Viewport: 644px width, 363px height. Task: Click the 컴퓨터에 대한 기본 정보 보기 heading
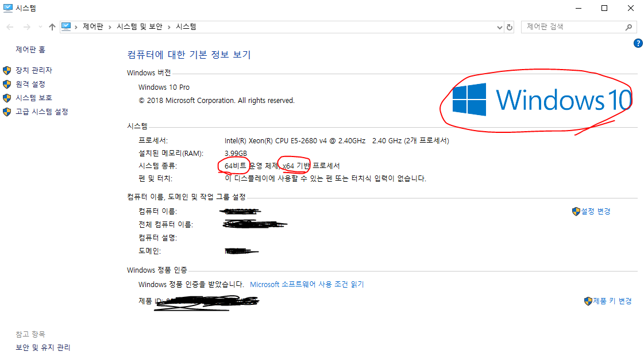[x=189, y=55]
